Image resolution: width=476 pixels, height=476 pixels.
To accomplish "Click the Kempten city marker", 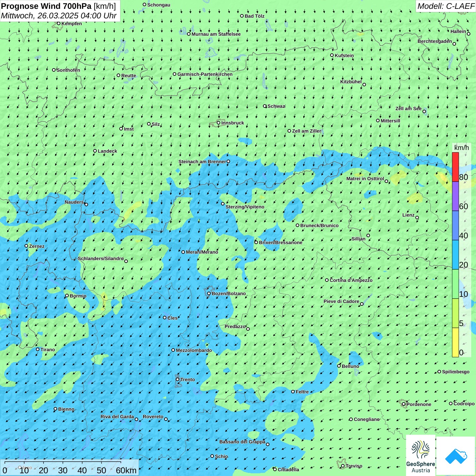I will (x=58, y=23).
